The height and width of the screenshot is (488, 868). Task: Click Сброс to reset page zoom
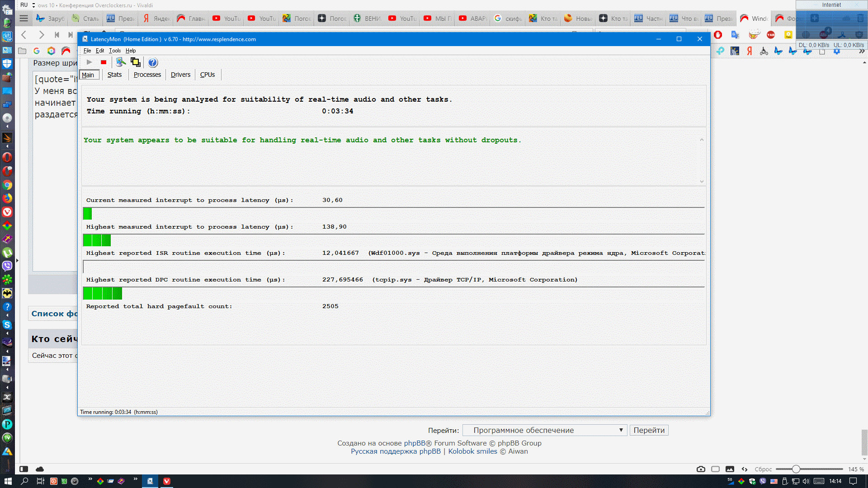pyautogui.click(x=763, y=469)
